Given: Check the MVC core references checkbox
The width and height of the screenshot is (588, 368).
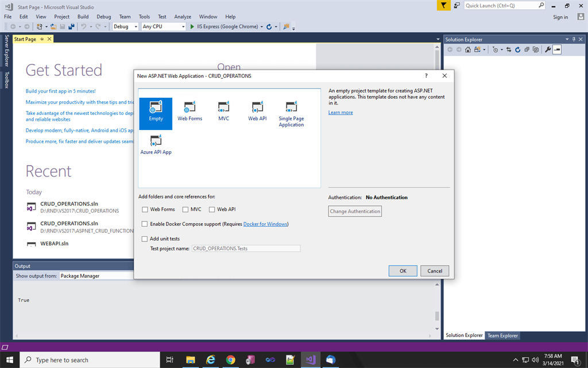Looking at the screenshot, I should (185, 209).
